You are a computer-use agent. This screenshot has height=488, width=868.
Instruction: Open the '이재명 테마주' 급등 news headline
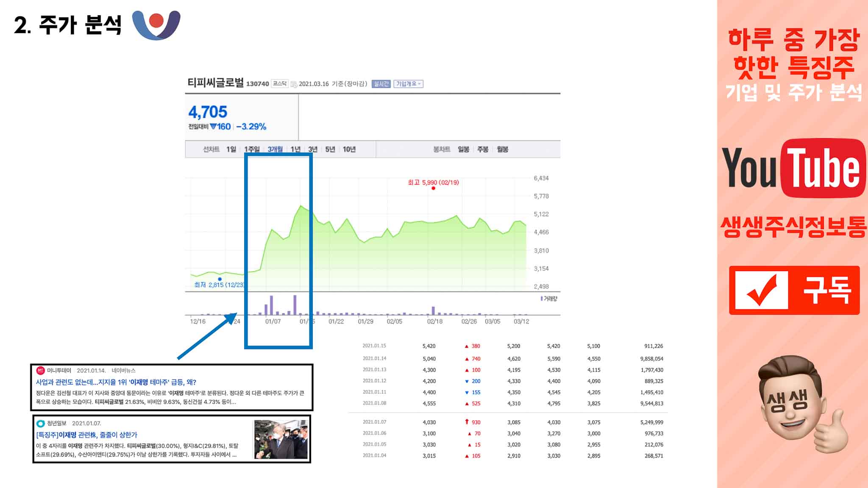pos(116,382)
